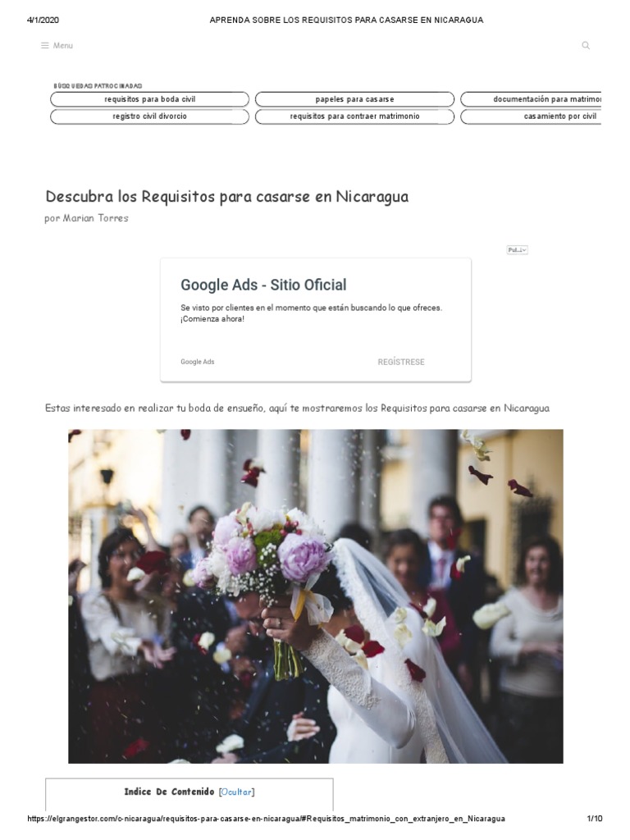
Task: Click 'casamiento por civil' suggestion
Action: click(x=532, y=116)
